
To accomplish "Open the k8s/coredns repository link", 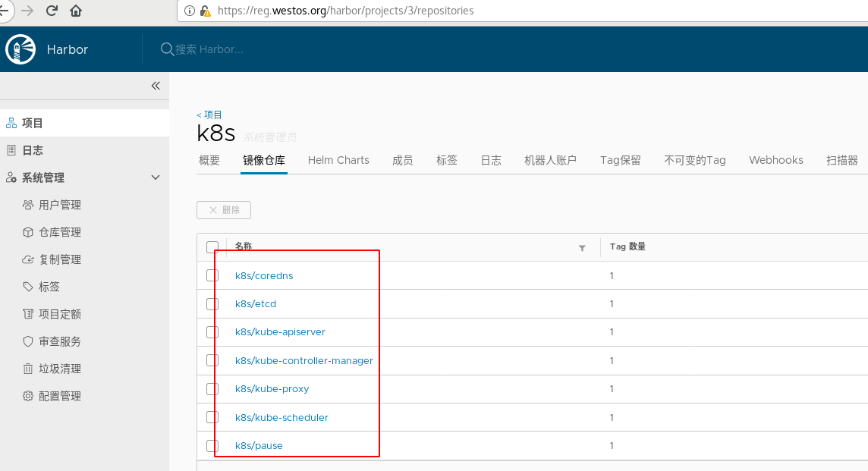I will [264, 275].
